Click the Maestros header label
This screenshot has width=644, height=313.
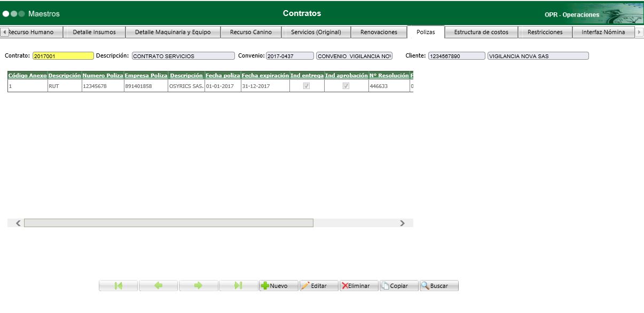pyautogui.click(x=44, y=13)
